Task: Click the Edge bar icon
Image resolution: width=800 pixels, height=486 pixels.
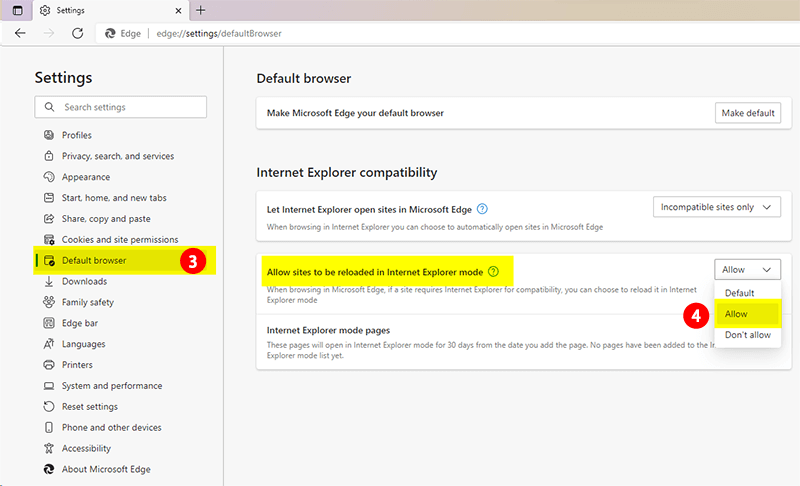Action: pyautogui.click(x=49, y=323)
